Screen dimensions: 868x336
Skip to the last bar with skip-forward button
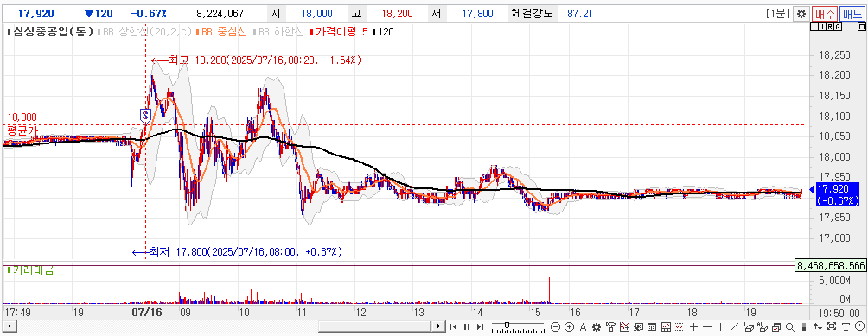coord(480,326)
